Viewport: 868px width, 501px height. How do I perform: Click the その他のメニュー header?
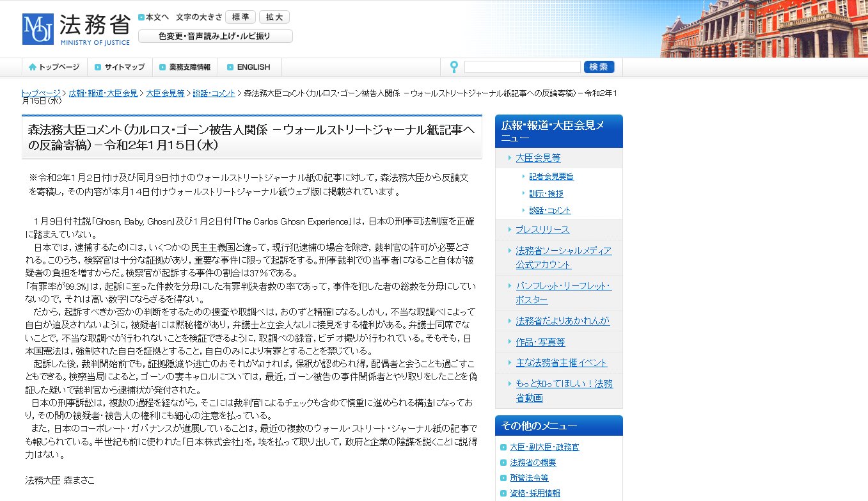point(559,425)
